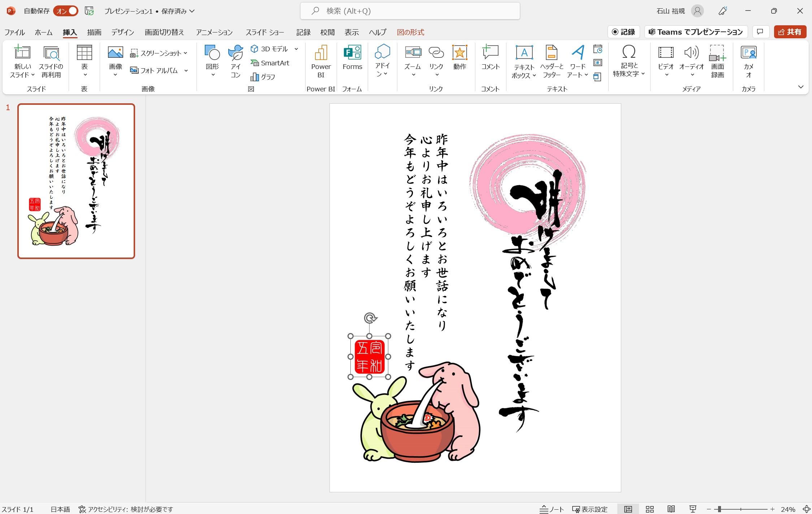The image size is (812, 514).
Task: Insert WordArt text
Action: pos(577,61)
